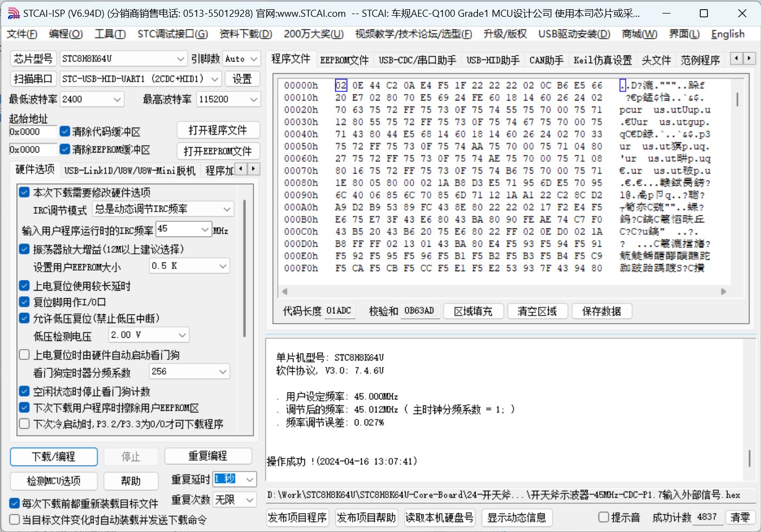Open the USB驱动安装(D) menu
The width and height of the screenshot is (761, 532).
point(574,34)
